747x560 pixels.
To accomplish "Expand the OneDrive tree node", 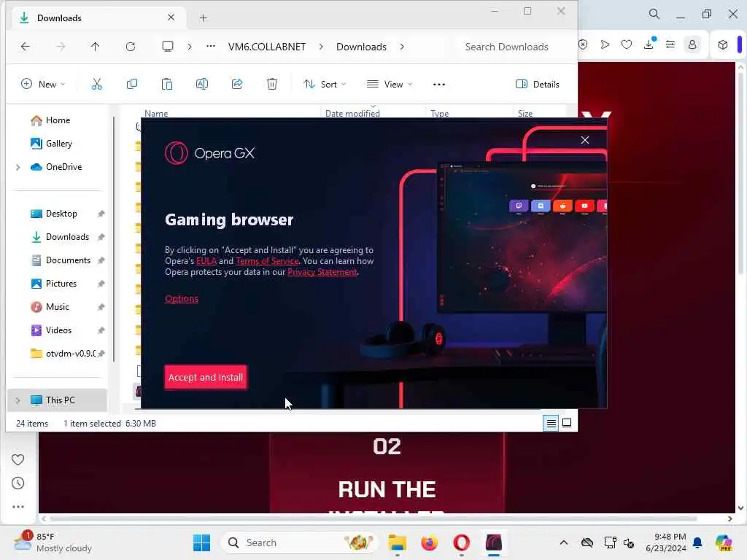I will pos(18,167).
